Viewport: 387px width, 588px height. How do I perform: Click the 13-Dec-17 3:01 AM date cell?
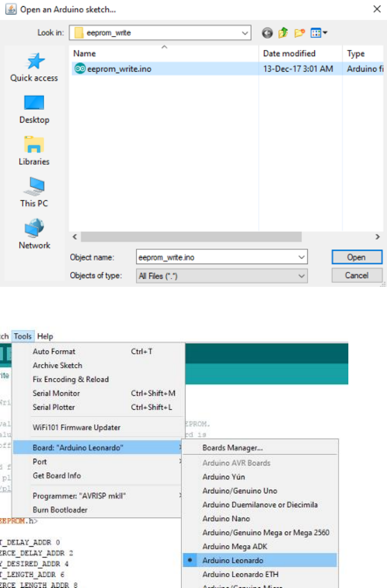[x=298, y=68]
